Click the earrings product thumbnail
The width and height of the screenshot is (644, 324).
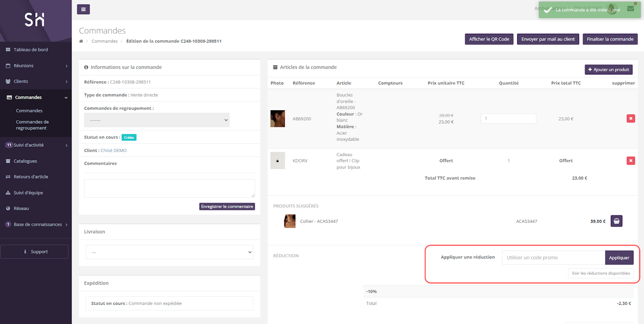click(277, 119)
